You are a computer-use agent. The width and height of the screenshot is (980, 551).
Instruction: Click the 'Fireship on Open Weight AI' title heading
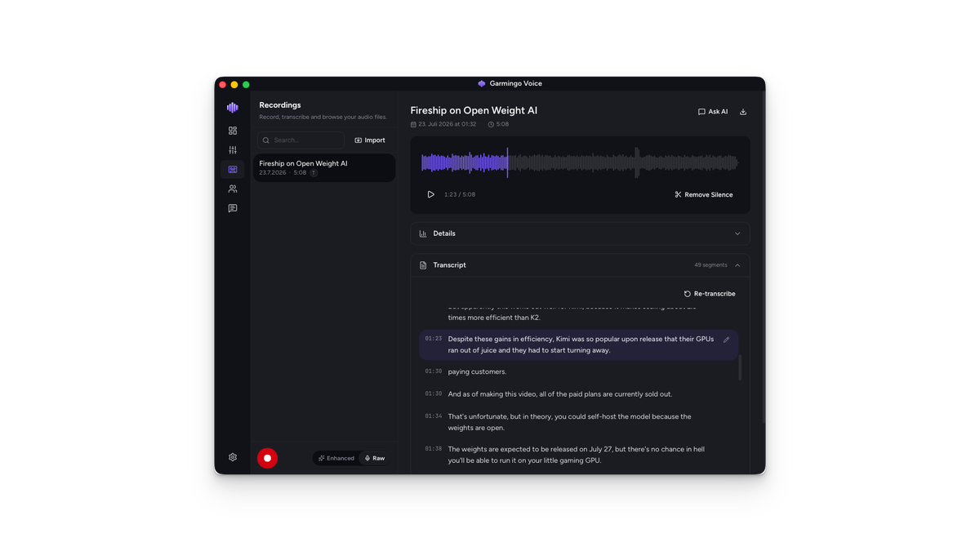[474, 110]
